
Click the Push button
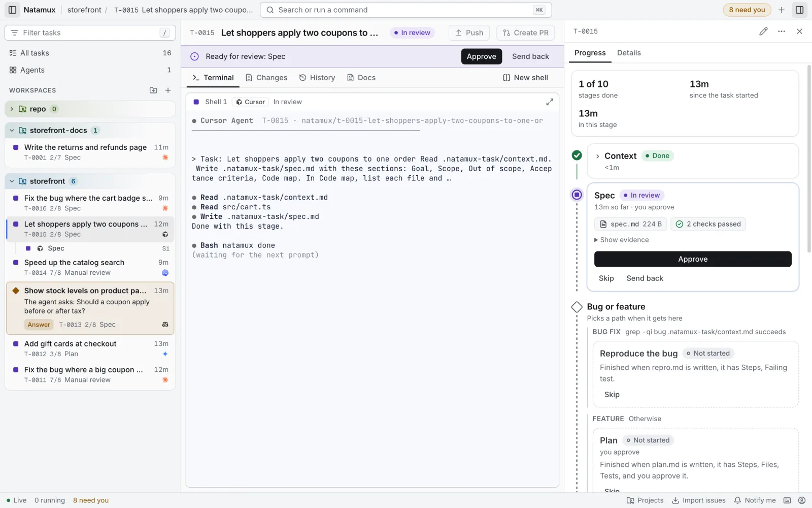coord(469,33)
